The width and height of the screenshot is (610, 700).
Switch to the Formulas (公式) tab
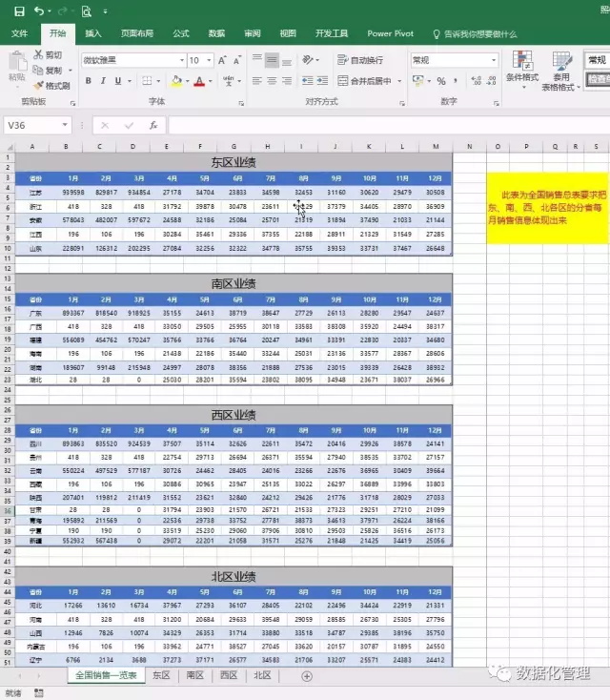click(181, 33)
